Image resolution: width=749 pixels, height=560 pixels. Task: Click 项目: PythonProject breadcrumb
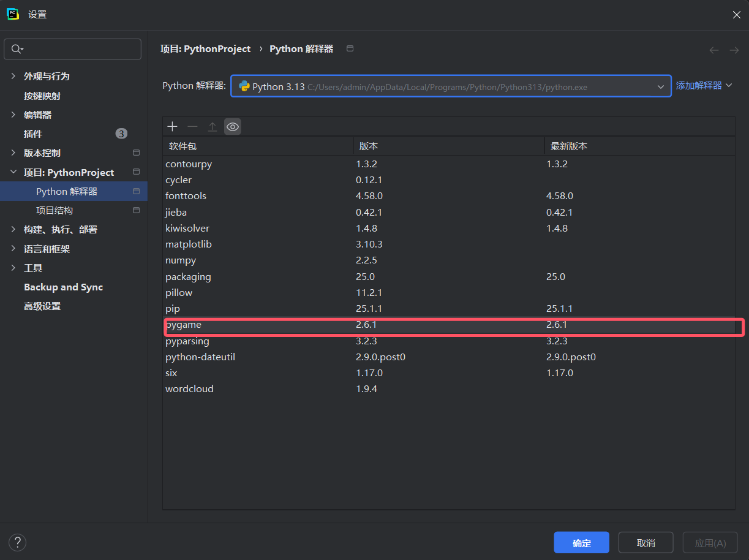[206, 48]
